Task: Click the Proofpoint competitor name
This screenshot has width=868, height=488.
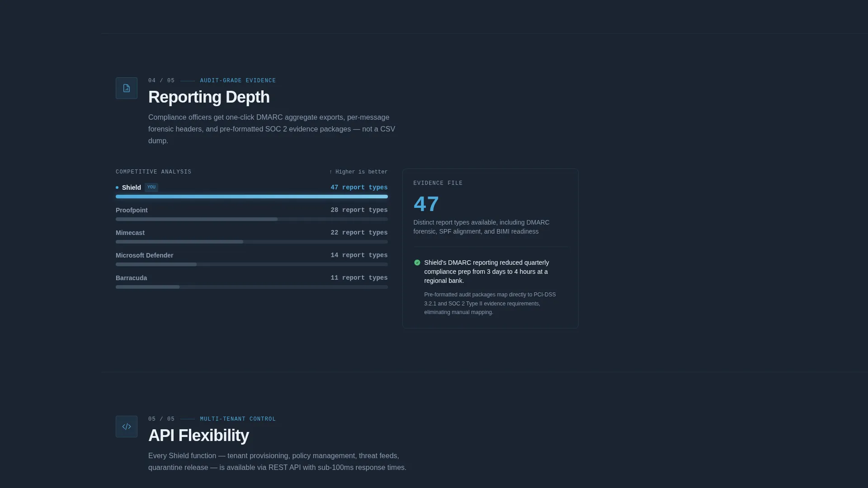Action: coord(132,210)
